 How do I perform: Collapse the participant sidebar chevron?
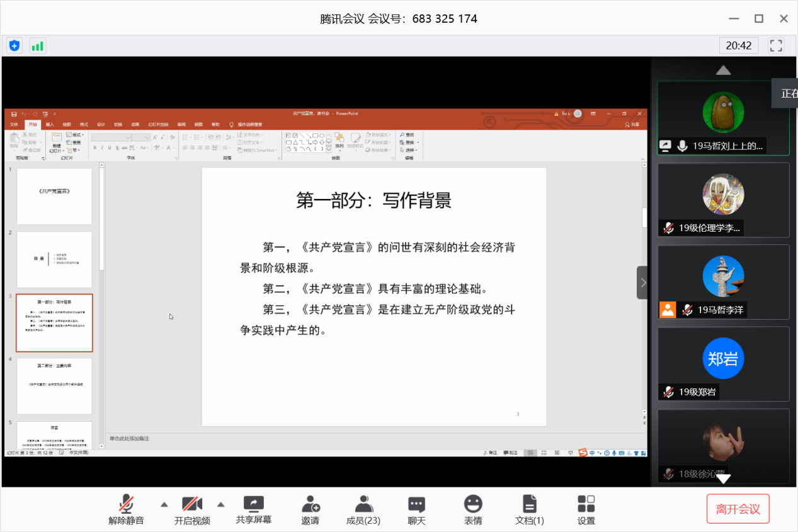tap(642, 282)
